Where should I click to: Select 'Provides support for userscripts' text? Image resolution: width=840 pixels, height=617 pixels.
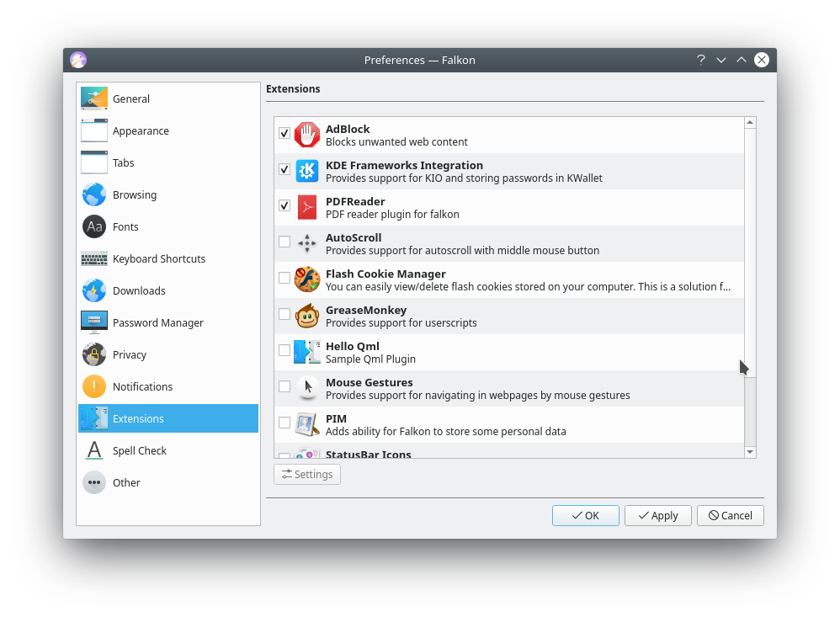click(401, 323)
